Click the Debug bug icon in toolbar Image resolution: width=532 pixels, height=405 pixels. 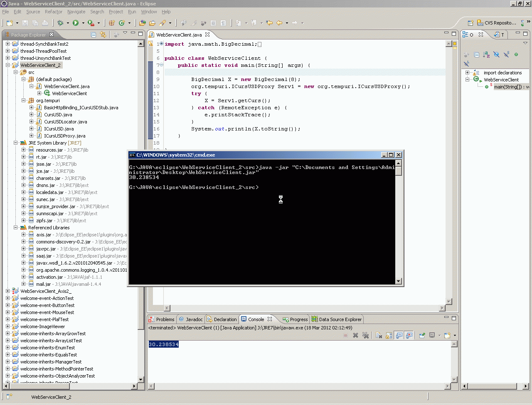point(61,23)
